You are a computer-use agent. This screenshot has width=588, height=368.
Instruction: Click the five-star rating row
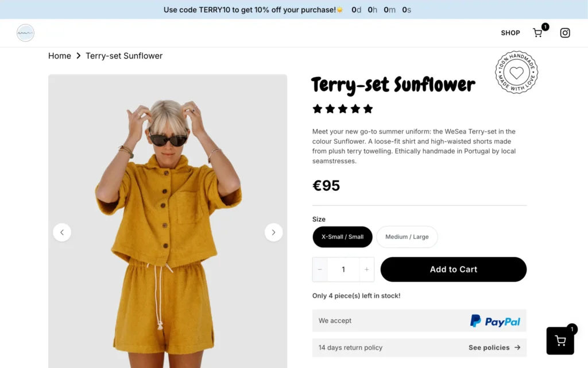click(342, 109)
